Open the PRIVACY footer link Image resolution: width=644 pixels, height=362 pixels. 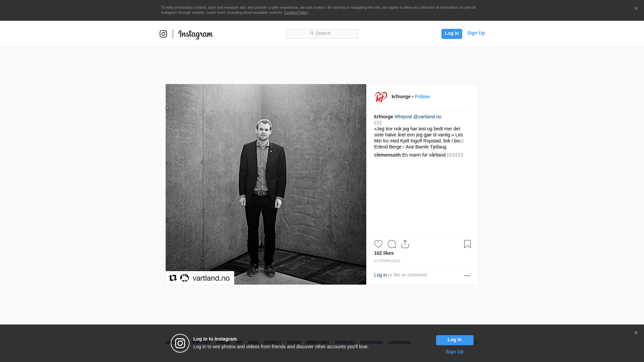click(x=272, y=343)
